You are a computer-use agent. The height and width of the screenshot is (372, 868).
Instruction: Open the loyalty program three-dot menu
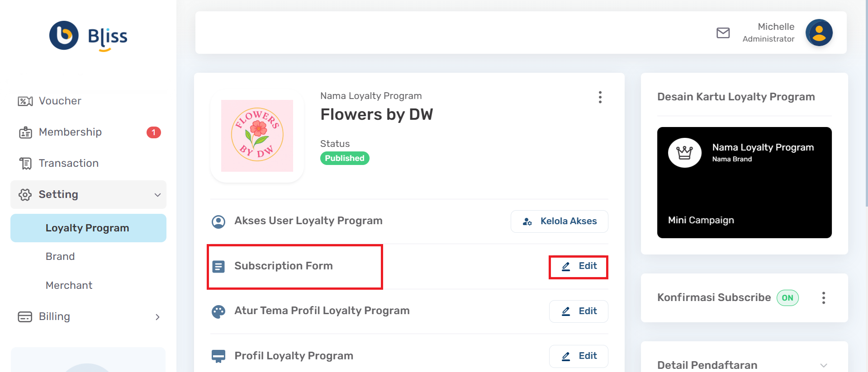coord(600,97)
